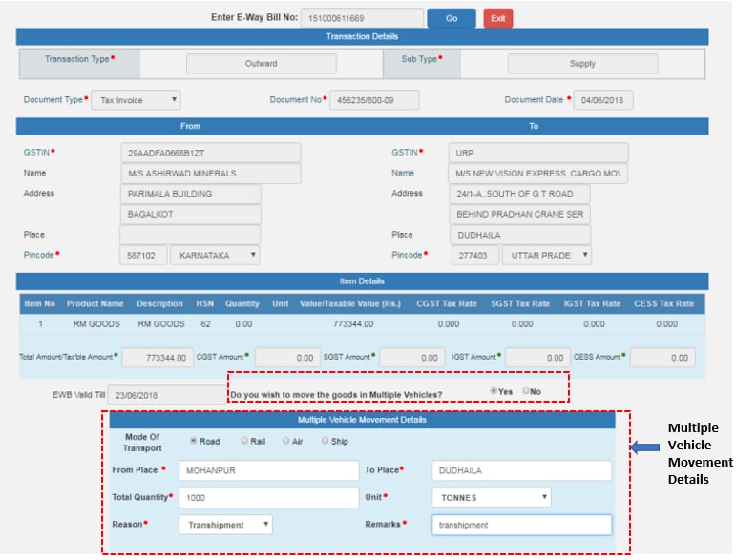Click RM GOODS in Description column
The image size is (736, 560).
[x=161, y=324]
